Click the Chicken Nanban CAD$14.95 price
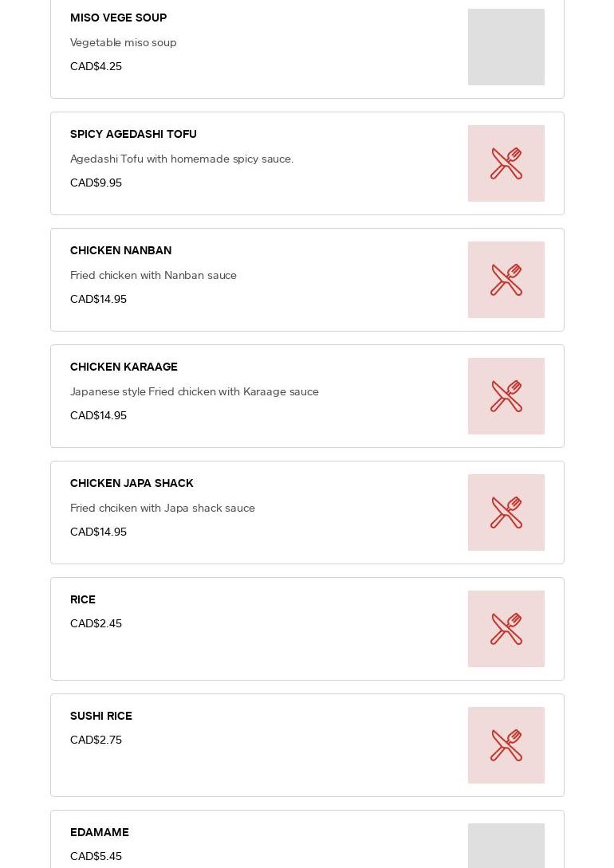Image resolution: width=614 pixels, height=868 pixels. (98, 299)
